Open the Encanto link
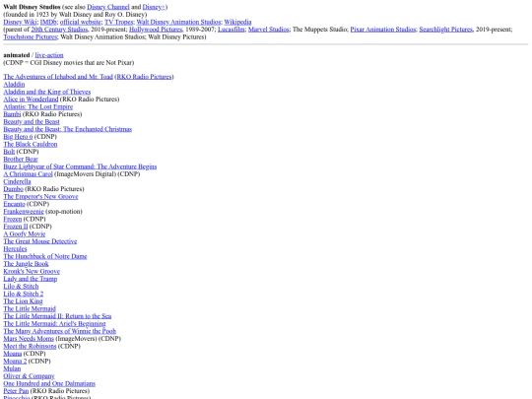Image resolution: width=532 pixels, height=399 pixels. click(x=14, y=204)
